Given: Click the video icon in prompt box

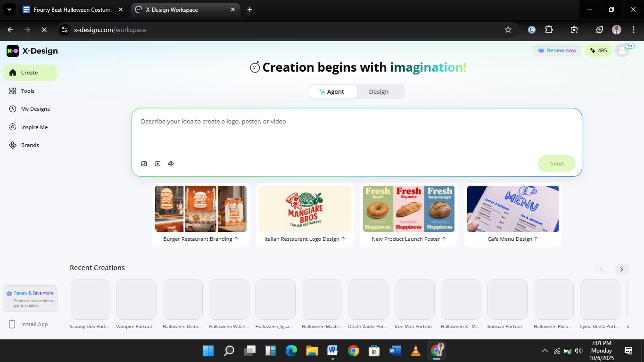Looking at the screenshot, I should point(157,164).
